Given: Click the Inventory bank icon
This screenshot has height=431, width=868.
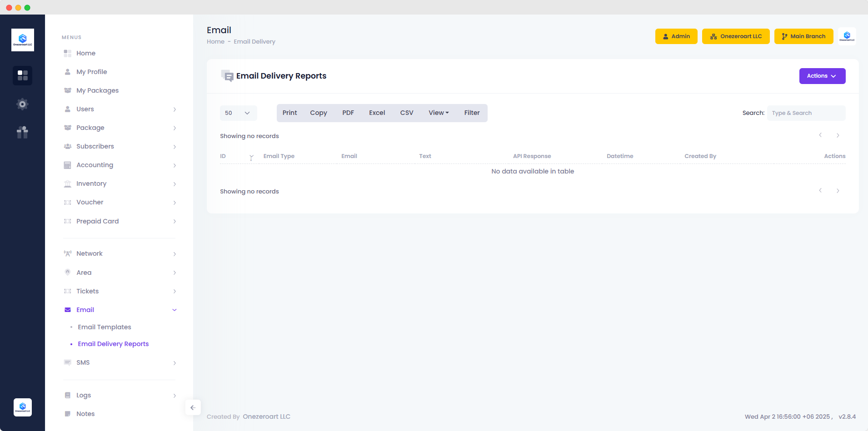Looking at the screenshot, I should (x=68, y=183).
